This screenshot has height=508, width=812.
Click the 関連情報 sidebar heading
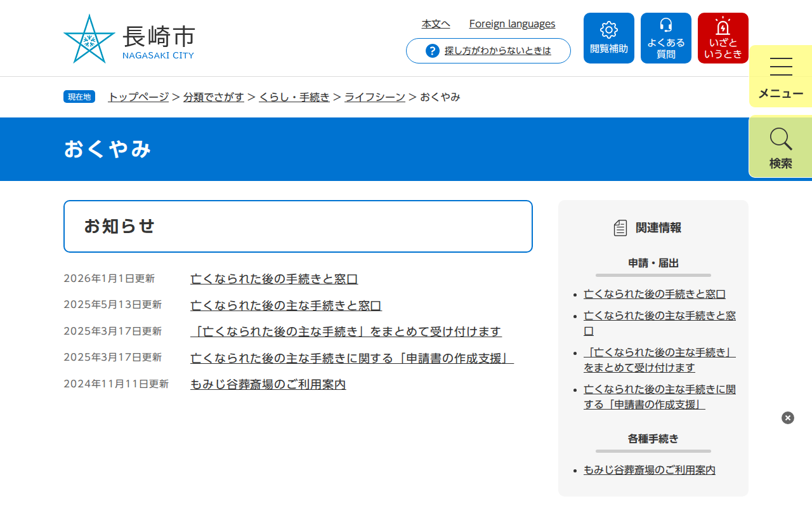point(658,228)
